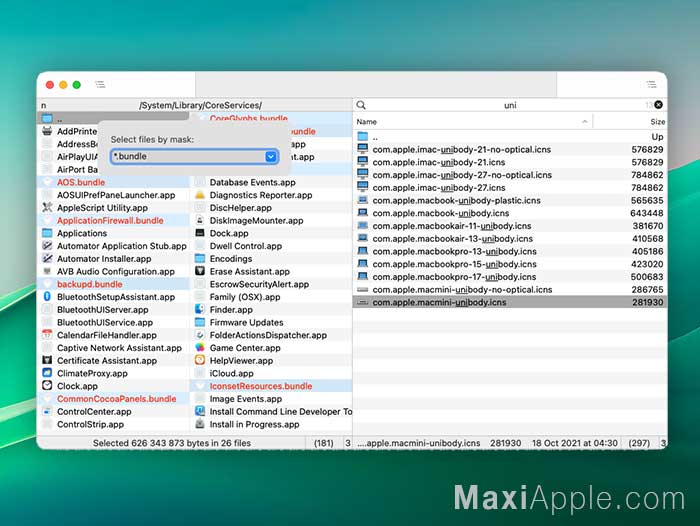Toggle the Name column sort arrow
700x526 pixels.
point(584,122)
